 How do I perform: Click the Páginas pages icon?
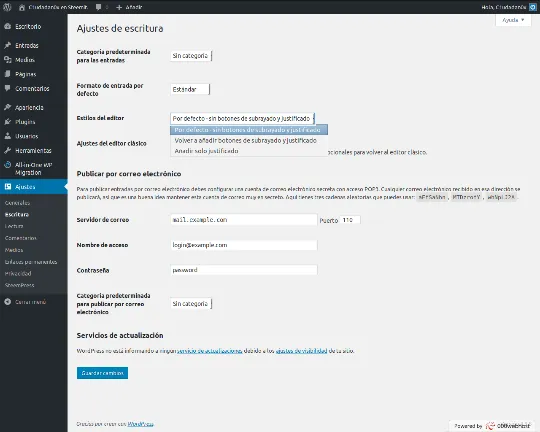tap(8, 74)
